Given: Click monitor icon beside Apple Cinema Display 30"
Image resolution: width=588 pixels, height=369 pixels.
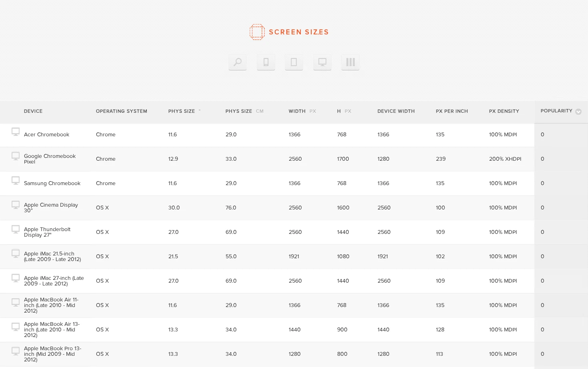Looking at the screenshot, I should pyautogui.click(x=16, y=205).
